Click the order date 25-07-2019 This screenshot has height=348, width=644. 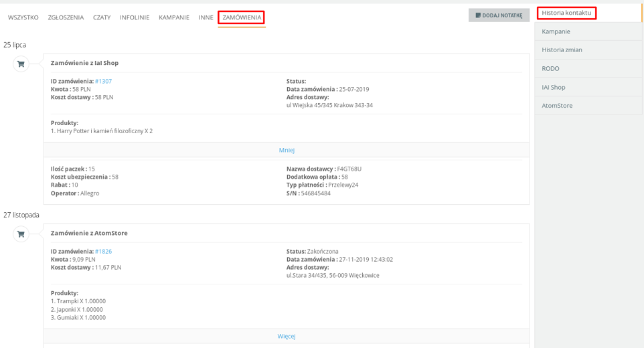[x=354, y=90]
